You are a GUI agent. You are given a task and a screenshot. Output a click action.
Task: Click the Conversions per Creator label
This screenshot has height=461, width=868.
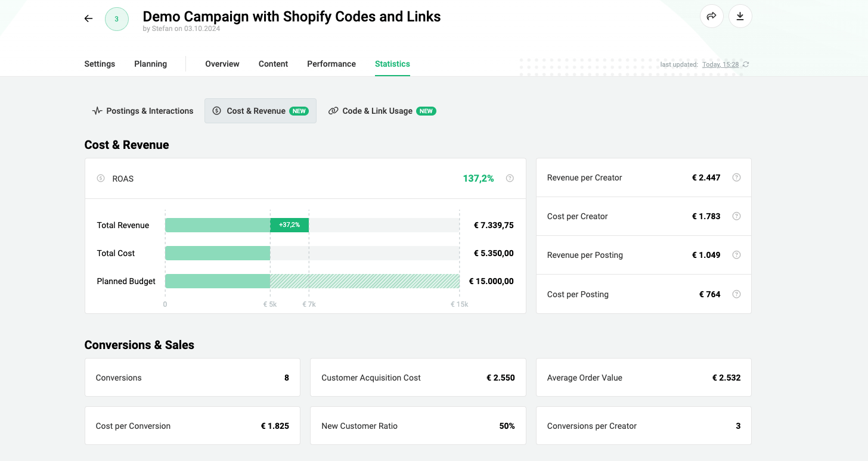[x=592, y=426]
